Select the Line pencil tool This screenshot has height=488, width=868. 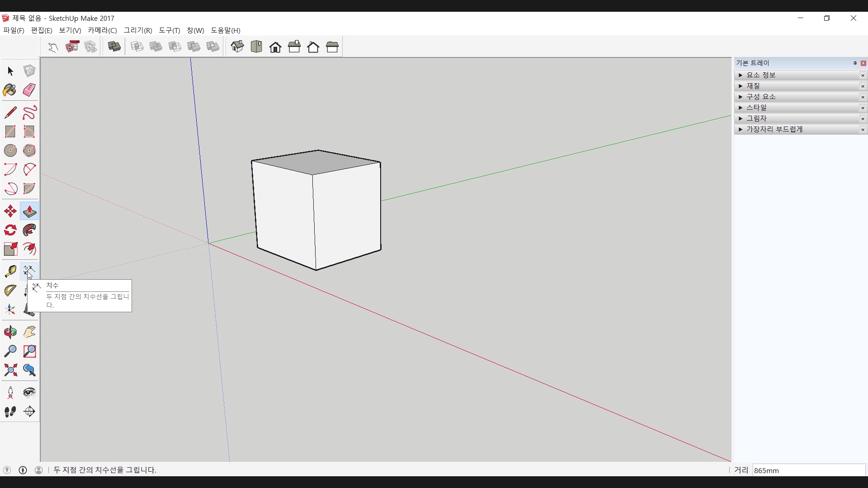click(x=10, y=112)
